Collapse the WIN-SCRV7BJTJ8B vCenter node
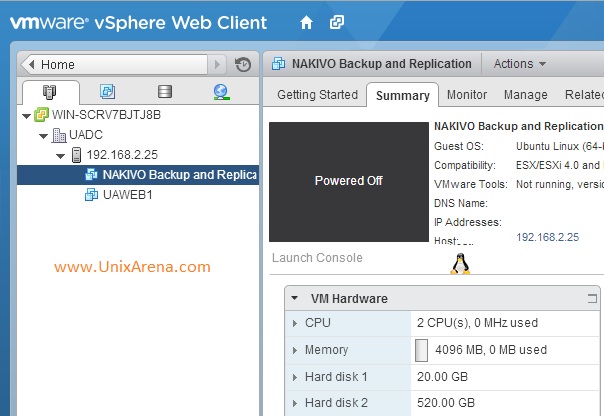This screenshot has height=416, width=604. 26,116
